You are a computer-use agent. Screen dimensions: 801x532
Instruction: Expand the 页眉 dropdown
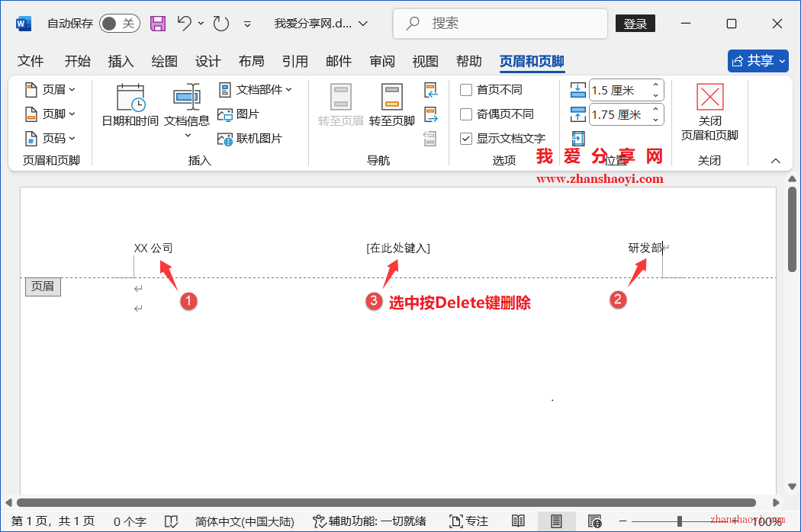tap(50, 90)
